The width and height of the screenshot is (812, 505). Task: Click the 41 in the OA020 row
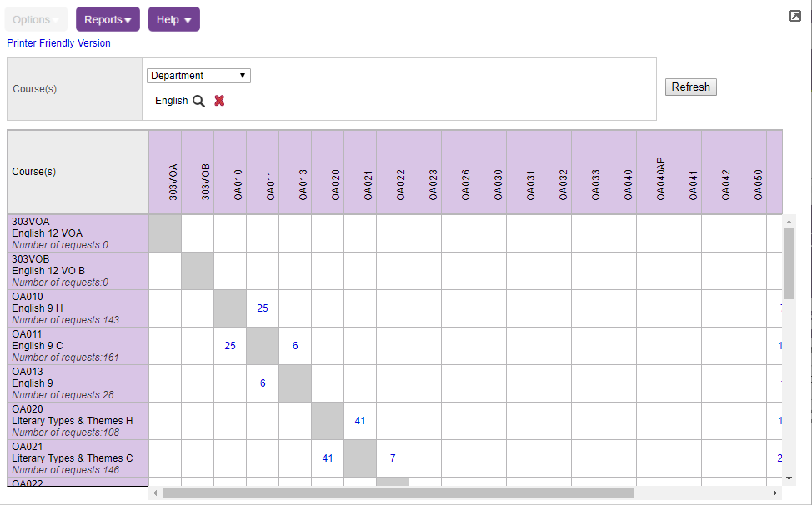[x=360, y=421]
